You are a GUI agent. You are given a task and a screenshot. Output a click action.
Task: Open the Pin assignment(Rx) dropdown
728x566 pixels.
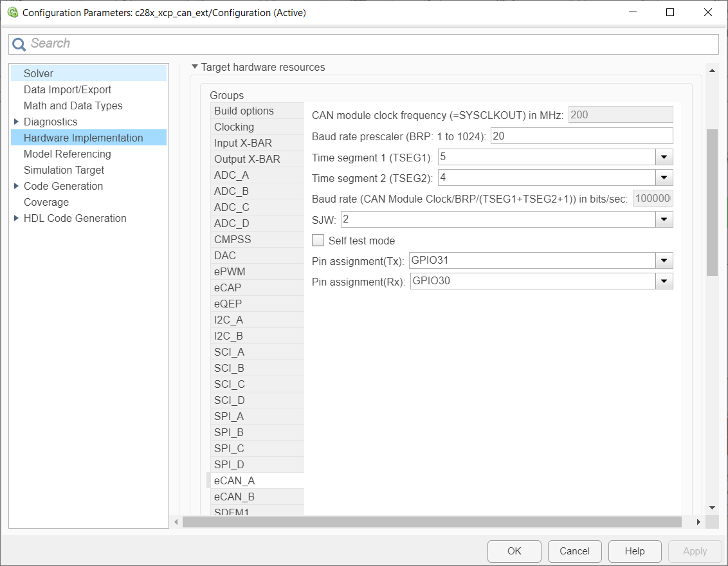click(664, 281)
